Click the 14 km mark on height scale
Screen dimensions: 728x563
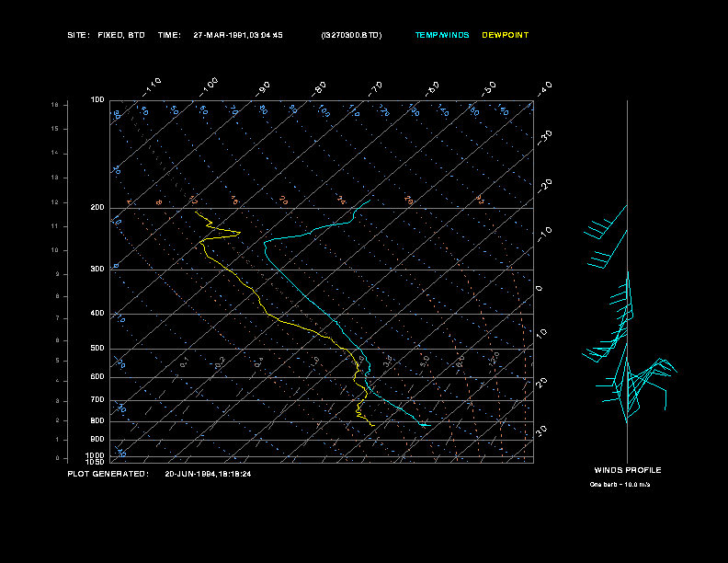(55, 153)
